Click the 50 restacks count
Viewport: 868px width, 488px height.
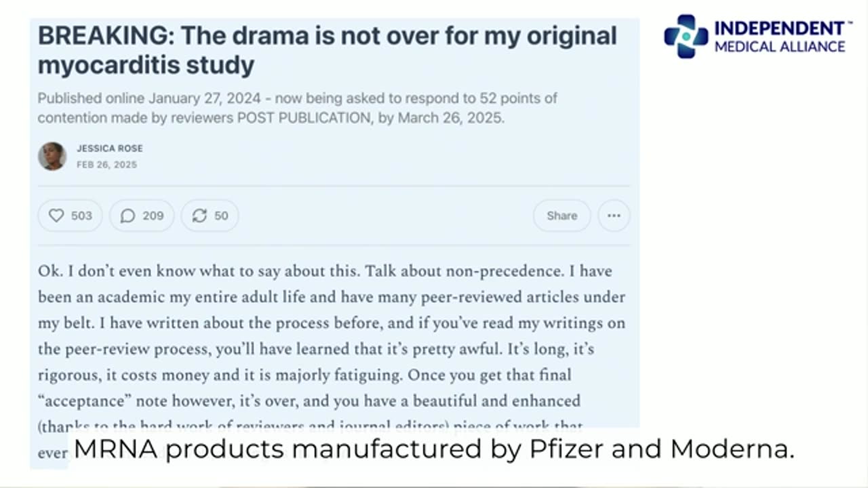coord(221,216)
